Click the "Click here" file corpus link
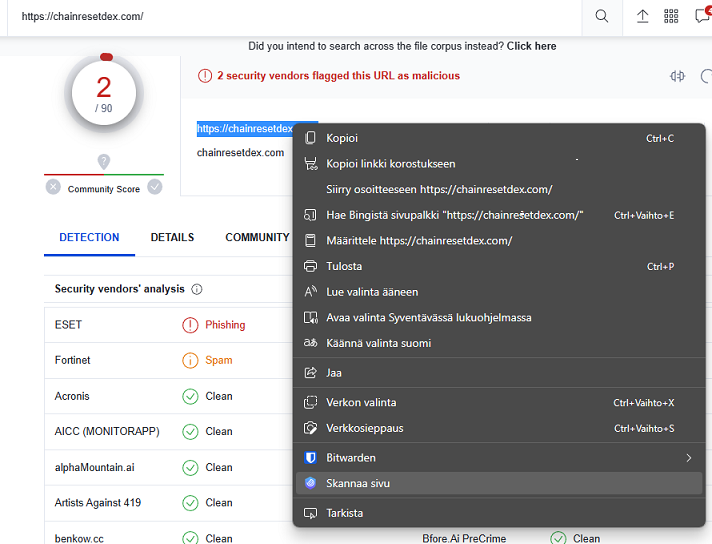The width and height of the screenshot is (712, 544). 531,46
